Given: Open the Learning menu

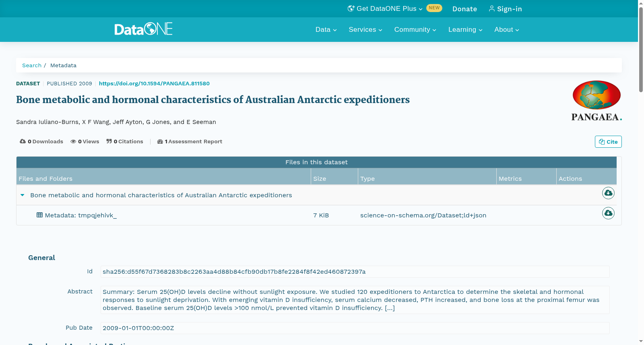Looking at the screenshot, I should (465, 30).
